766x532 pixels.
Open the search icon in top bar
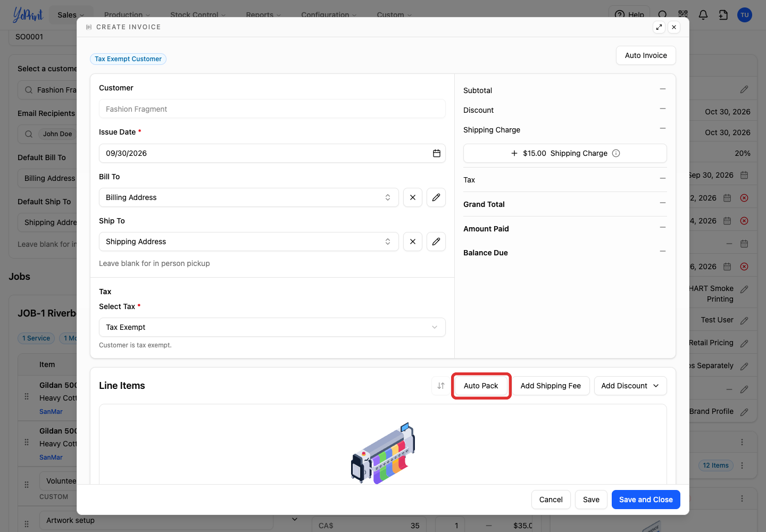[x=662, y=15]
